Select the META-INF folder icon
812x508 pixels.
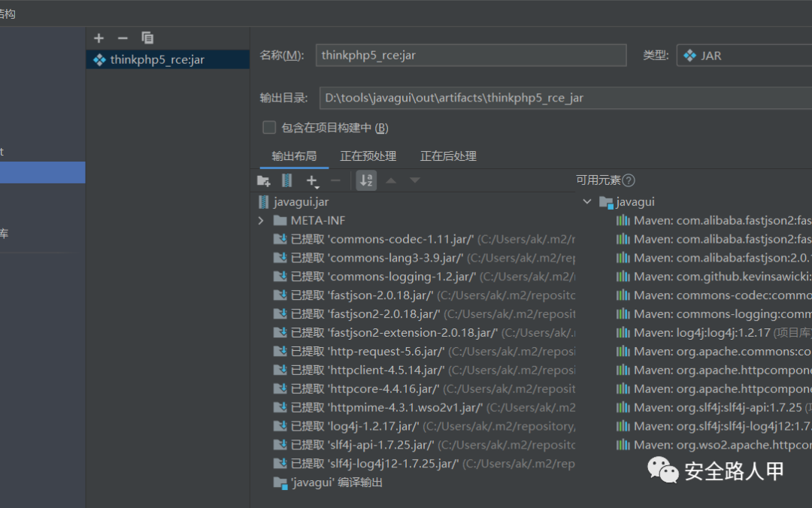pos(280,221)
